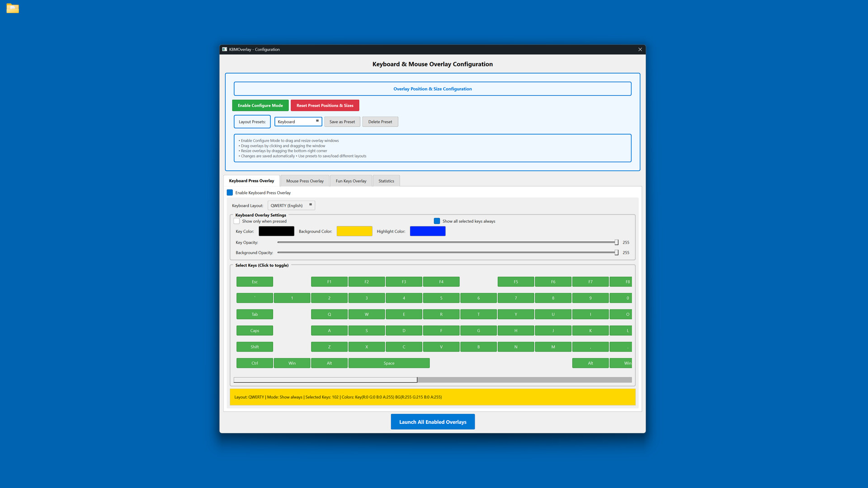This screenshot has width=868, height=488.
Task: Open the Fun Keys Overlay tab
Action: (x=351, y=181)
